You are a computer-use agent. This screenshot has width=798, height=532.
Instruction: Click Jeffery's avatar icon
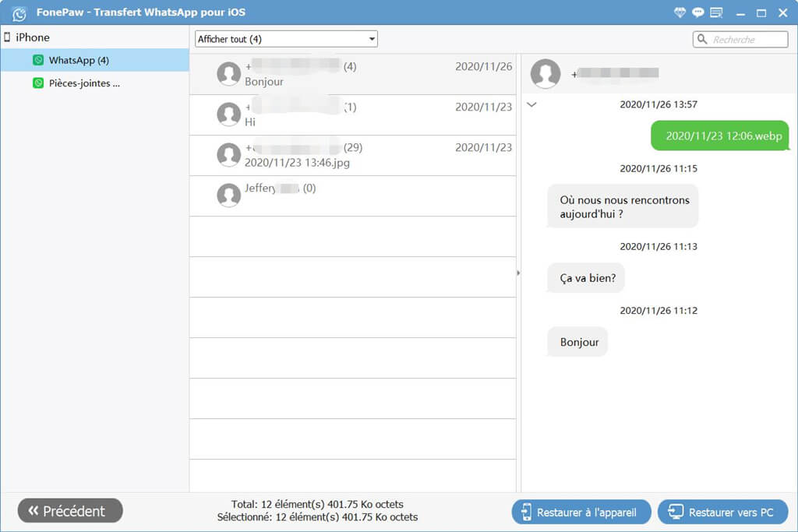point(228,196)
